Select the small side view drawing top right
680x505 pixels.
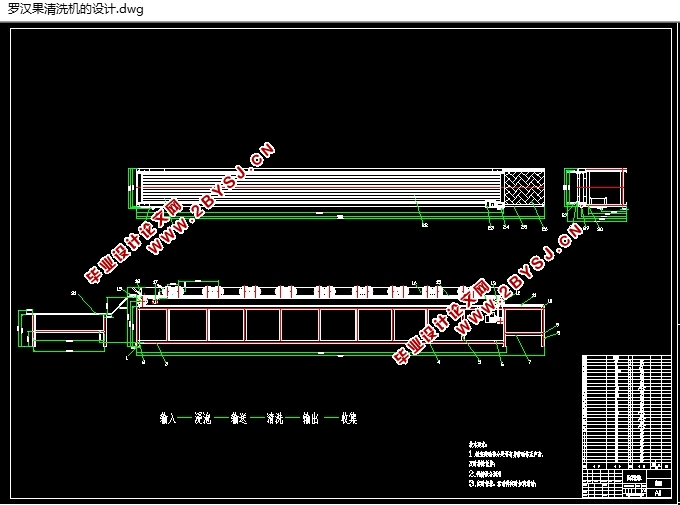pos(596,195)
